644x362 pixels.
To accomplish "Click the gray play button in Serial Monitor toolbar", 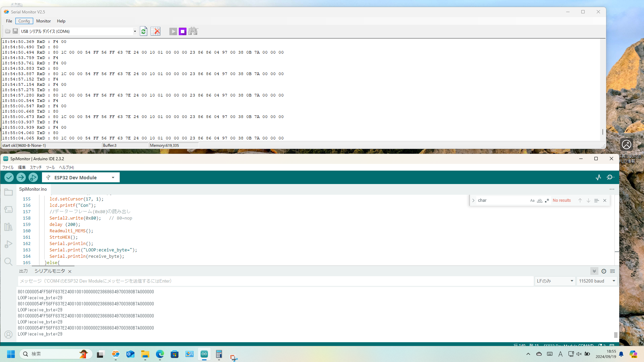I will click(x=173, y=32).
